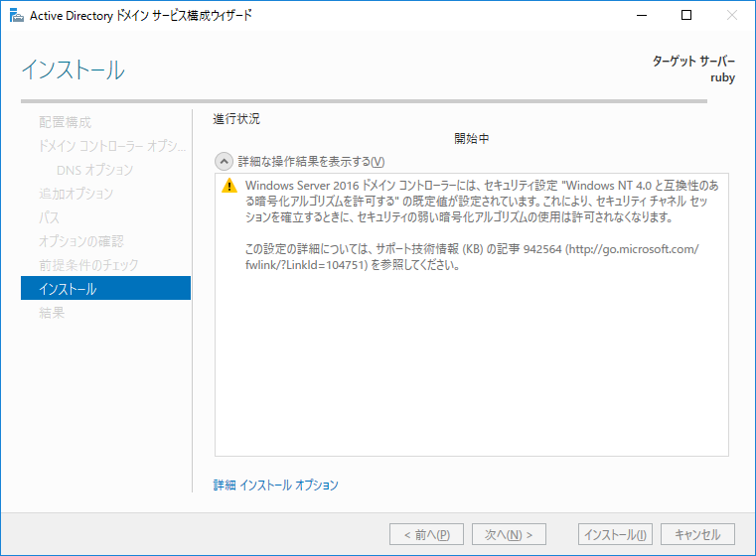Maximize the wizard window
This screenshot has height=556, width=756.
(x=686, y=16)
